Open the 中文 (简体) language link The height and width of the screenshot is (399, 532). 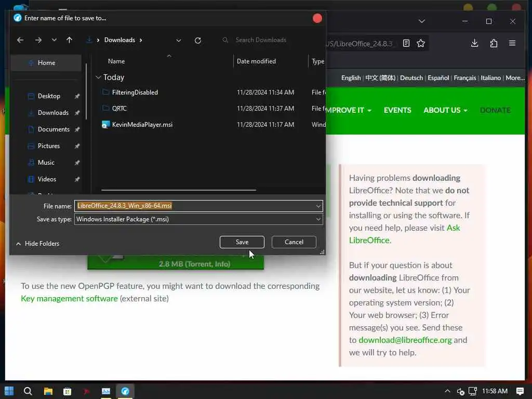click(380, 78)
